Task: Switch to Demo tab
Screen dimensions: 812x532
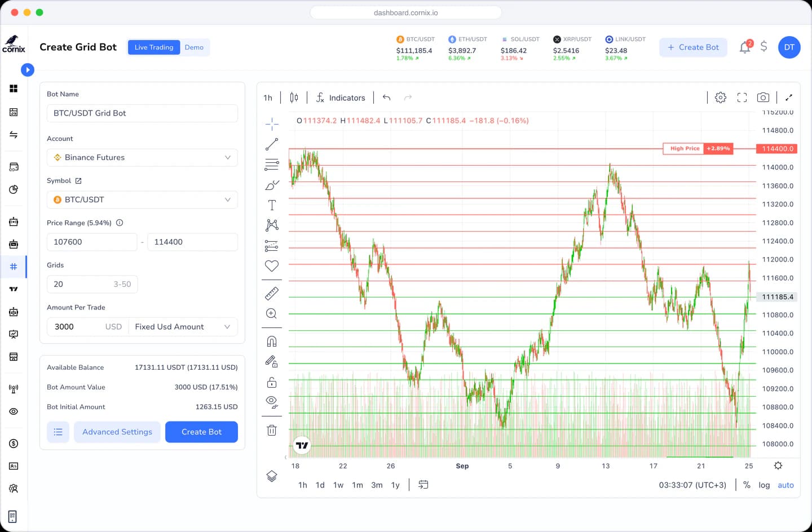Action: point(194,47)
